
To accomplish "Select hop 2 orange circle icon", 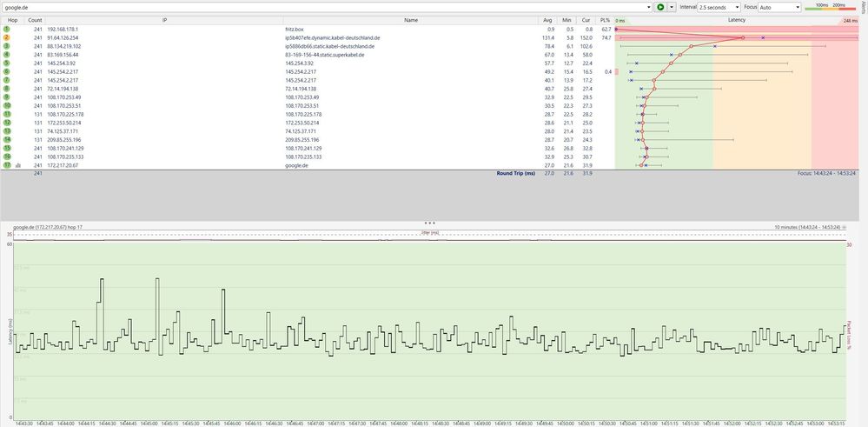I will (x=7, y=37).
